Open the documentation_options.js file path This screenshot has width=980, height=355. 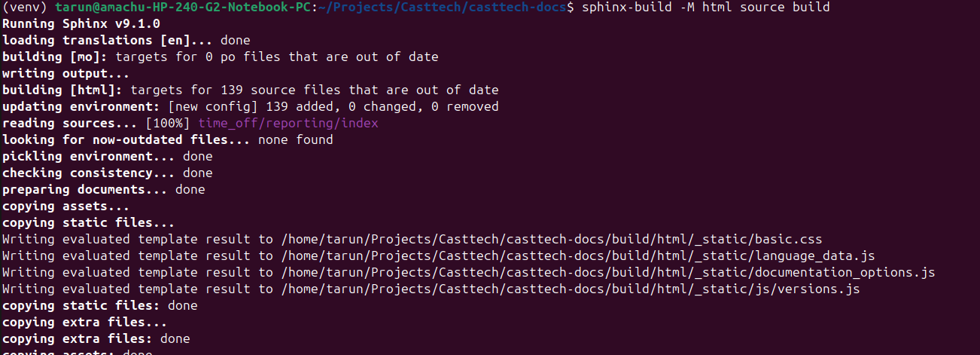pos(607,273)
